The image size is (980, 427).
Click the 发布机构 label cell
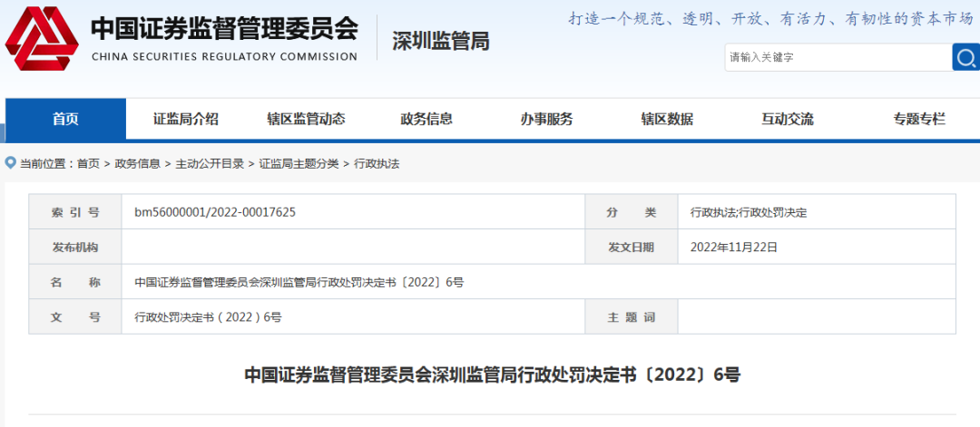pos(75,247)
